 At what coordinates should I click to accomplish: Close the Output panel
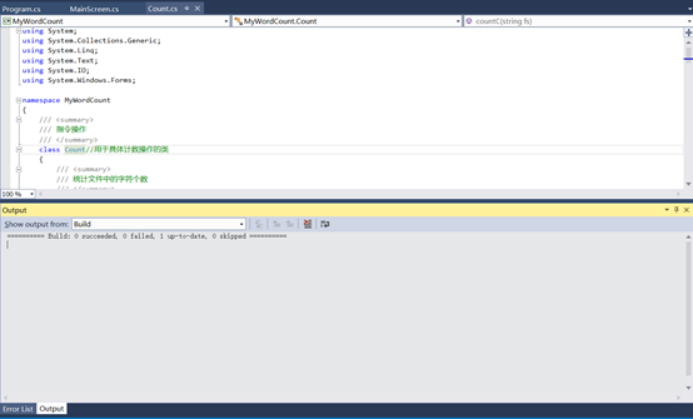(686, 210)
